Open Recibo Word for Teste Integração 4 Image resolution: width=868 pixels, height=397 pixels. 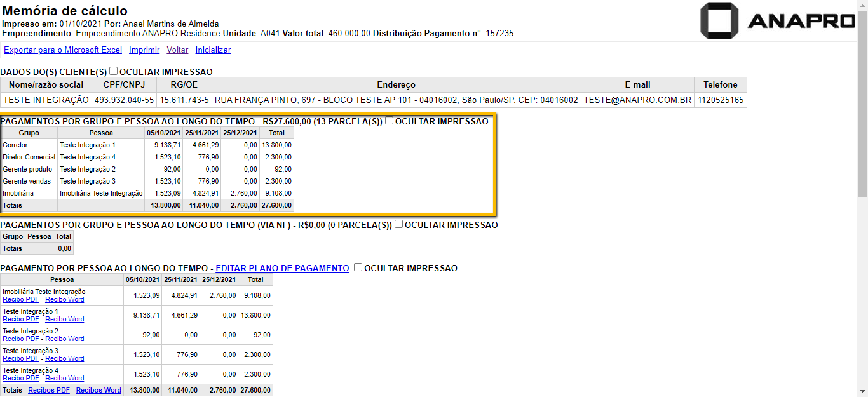[64, 378]
